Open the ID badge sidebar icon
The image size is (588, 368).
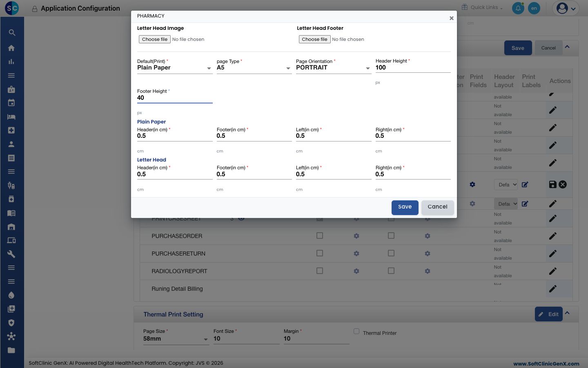(x=11, y=89)
